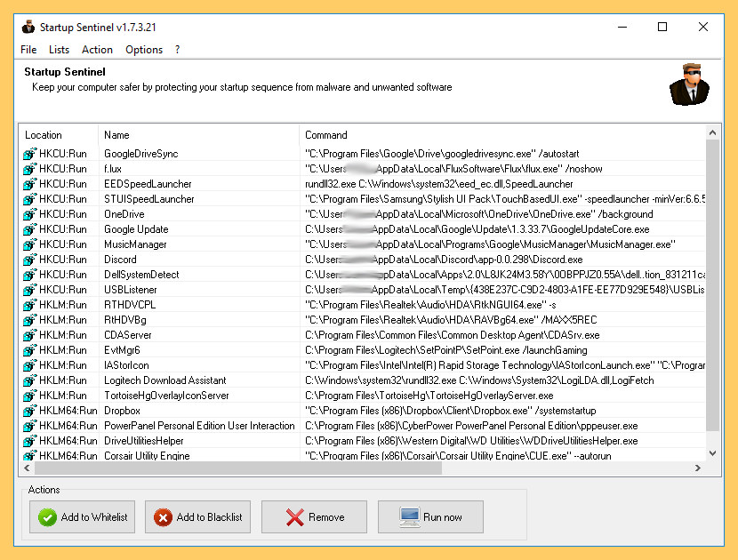Click the registry icon for RTHDVCPL
The image size is (738, 560).
tap(29, 305)
